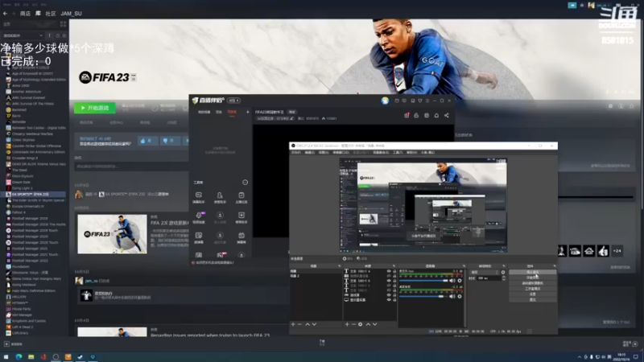Viewport: 644px width, 362px height.
Task: Give FIFA 23 a thumbs down recommendation
Action: pyautogui.click(x=169, y=141)
